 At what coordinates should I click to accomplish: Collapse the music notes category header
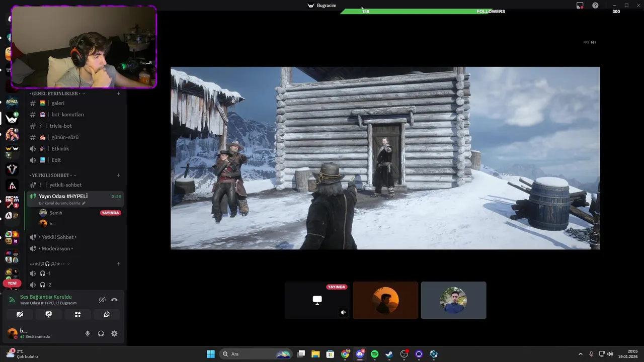(49, 264)
